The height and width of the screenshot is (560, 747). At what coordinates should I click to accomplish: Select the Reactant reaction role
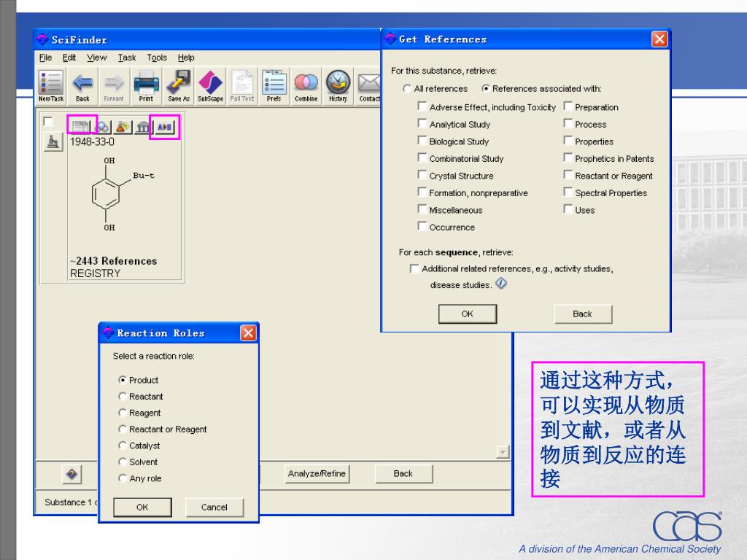pos(123,396)
